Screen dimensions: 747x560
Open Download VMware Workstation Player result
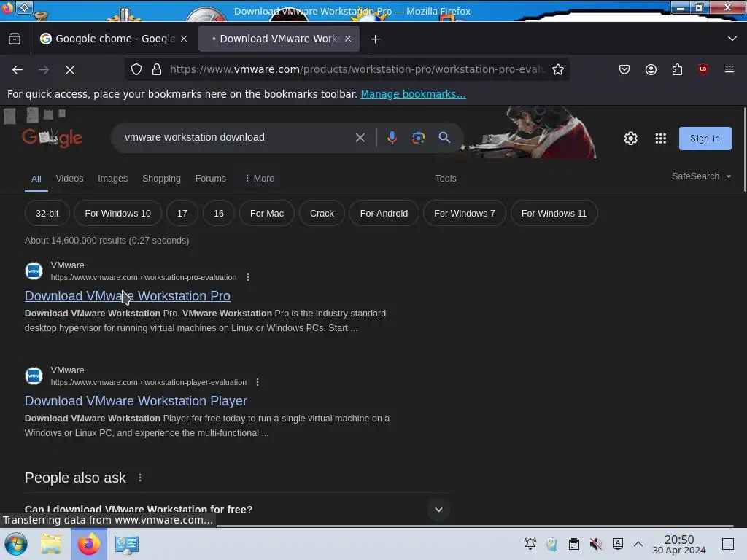coord(136,401)
